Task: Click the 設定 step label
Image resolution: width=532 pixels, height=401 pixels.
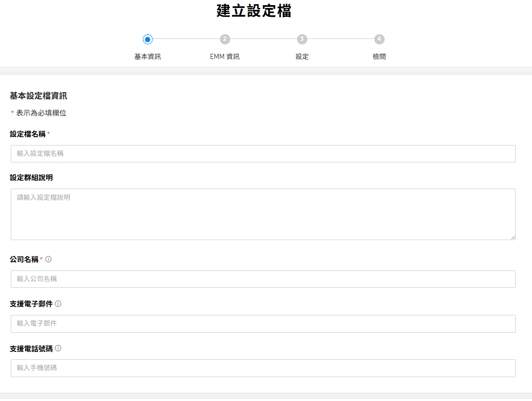Action: pyautogui.click(x=302, y=57)
